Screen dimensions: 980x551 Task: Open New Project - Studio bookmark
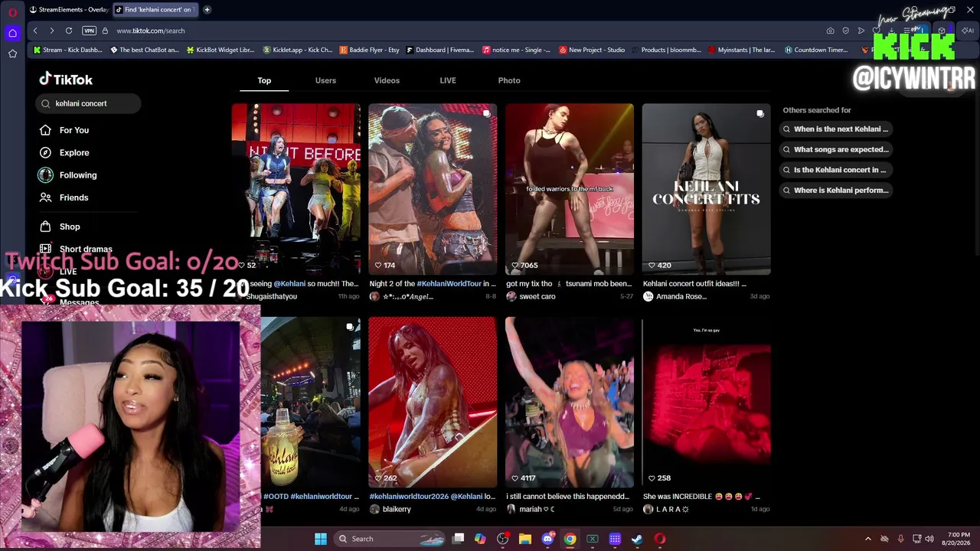592,50
